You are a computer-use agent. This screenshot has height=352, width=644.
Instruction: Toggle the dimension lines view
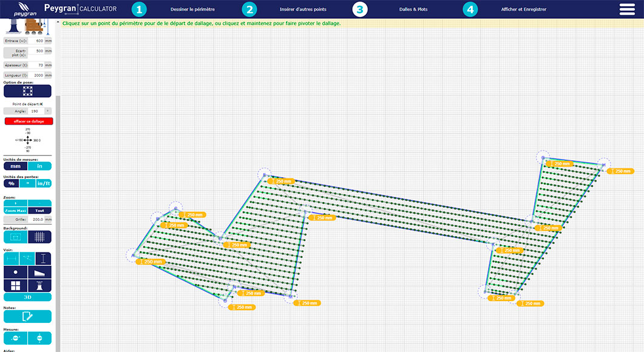12,259
